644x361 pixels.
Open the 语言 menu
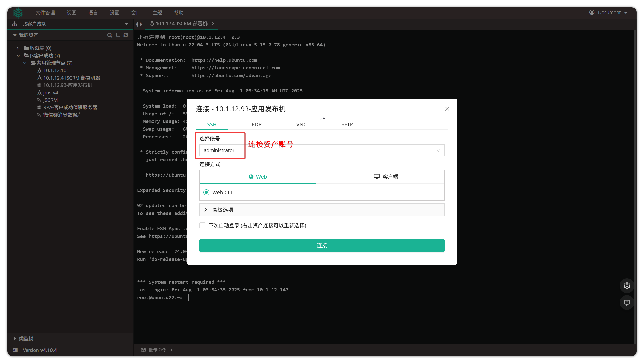[x=93, y=13]
